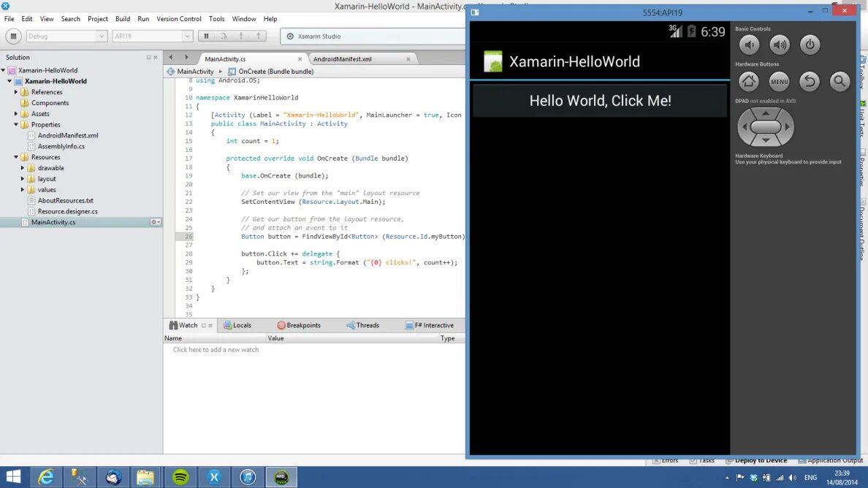Screen dimensions: 868x488
Task: Click the ENG language indicator in tray
Action: point(810,478)
